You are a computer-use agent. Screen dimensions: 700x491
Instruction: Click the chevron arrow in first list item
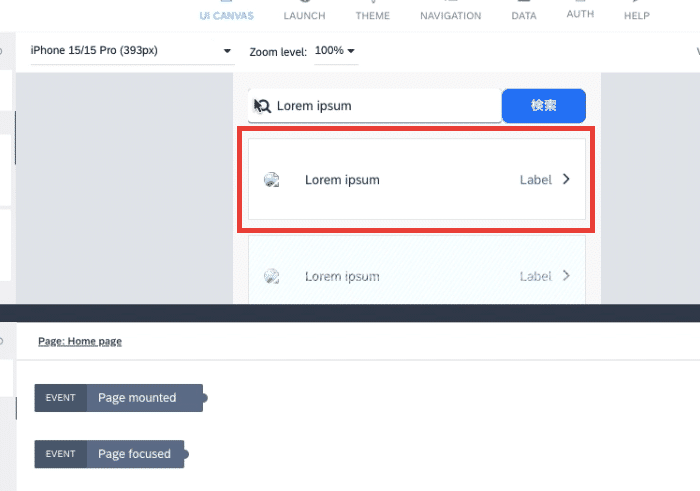[566, 179]
